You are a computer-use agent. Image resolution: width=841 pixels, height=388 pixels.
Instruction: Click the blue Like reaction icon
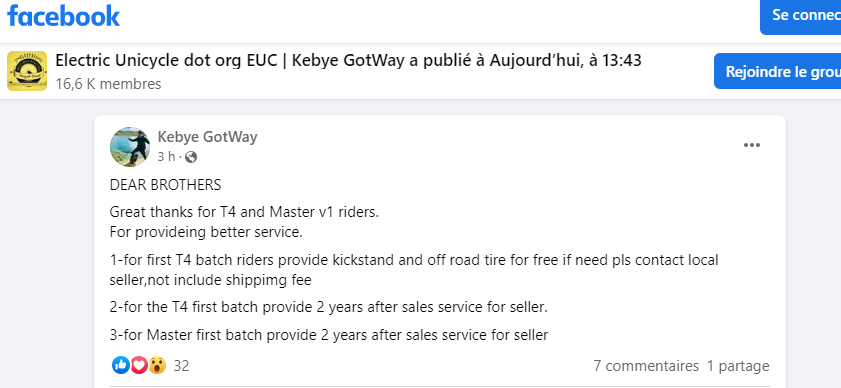click(x=121, y=365)
